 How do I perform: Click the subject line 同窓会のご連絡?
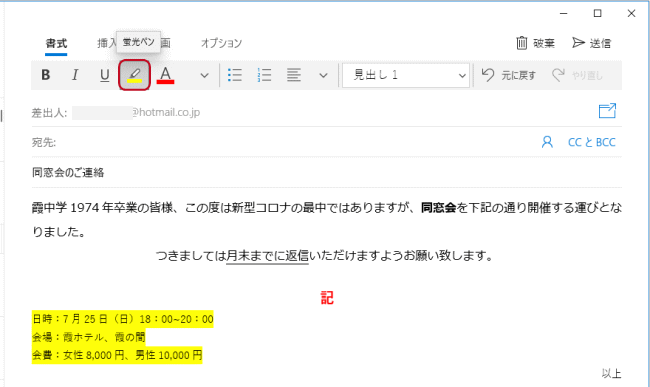68,172
